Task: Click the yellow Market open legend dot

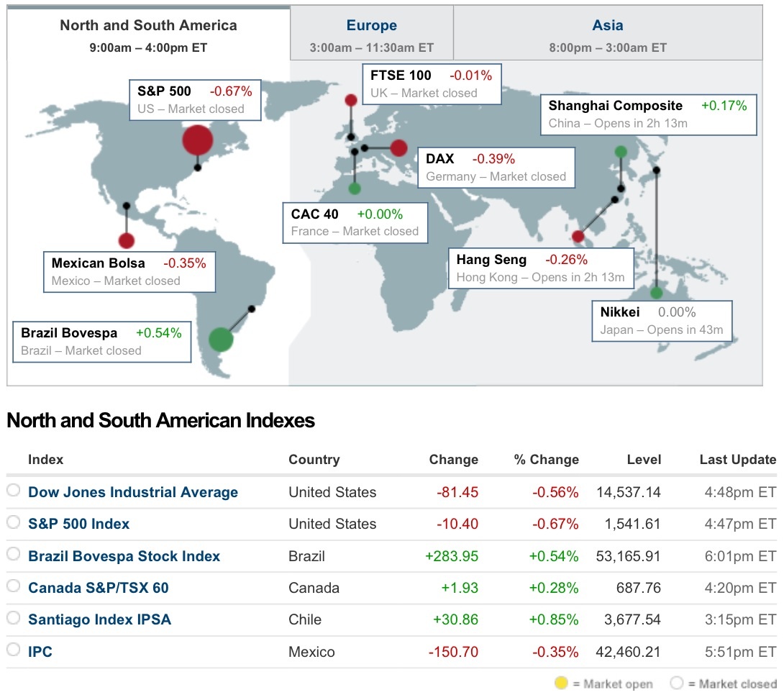Action: pyautogui.click(x=562, y=683)
